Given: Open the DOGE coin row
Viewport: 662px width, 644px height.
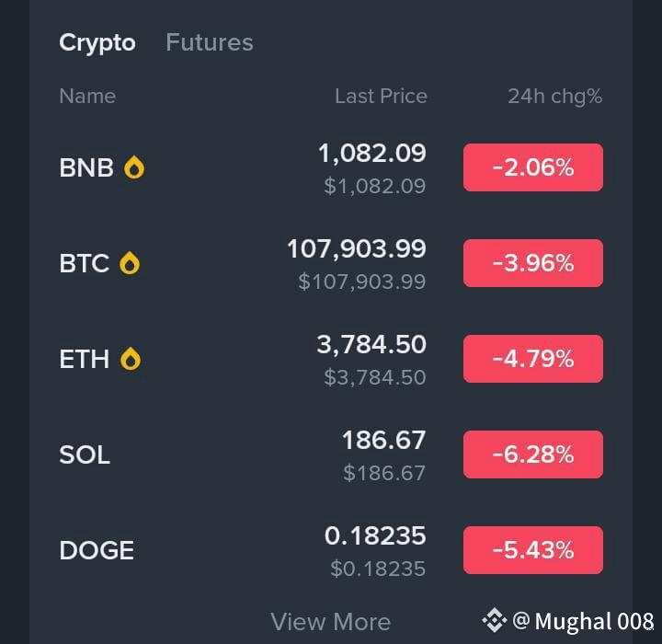Looking at the screenshot, I should (x=331, y=550).
